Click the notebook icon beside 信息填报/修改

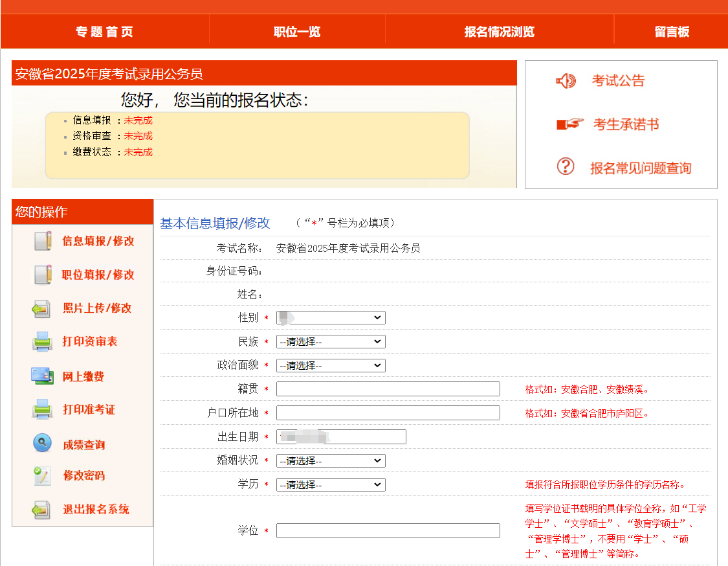coord(43,241)
